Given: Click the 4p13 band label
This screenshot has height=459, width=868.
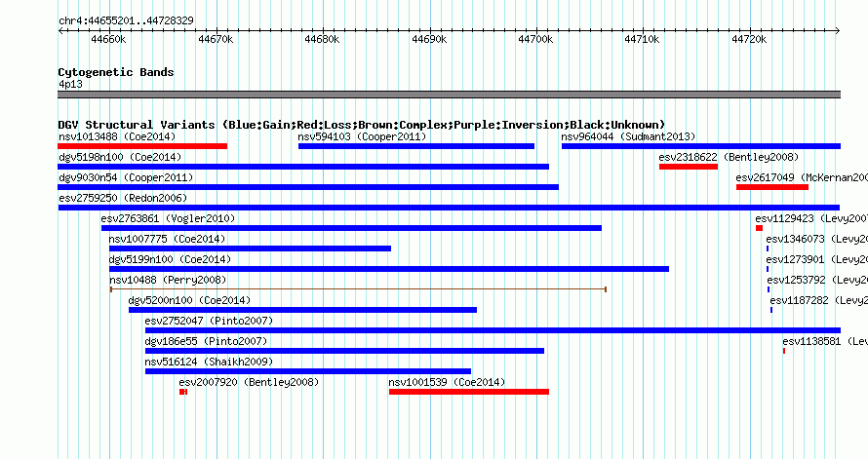Looking at the screenshot, I should point(70,84).
